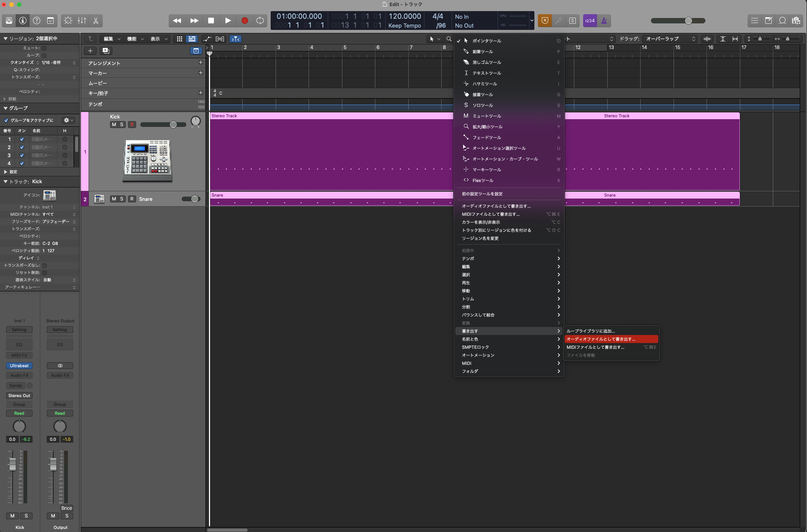The image size is (807, 532).
Task: Mute the Kick track
Action: pos(114,125)
